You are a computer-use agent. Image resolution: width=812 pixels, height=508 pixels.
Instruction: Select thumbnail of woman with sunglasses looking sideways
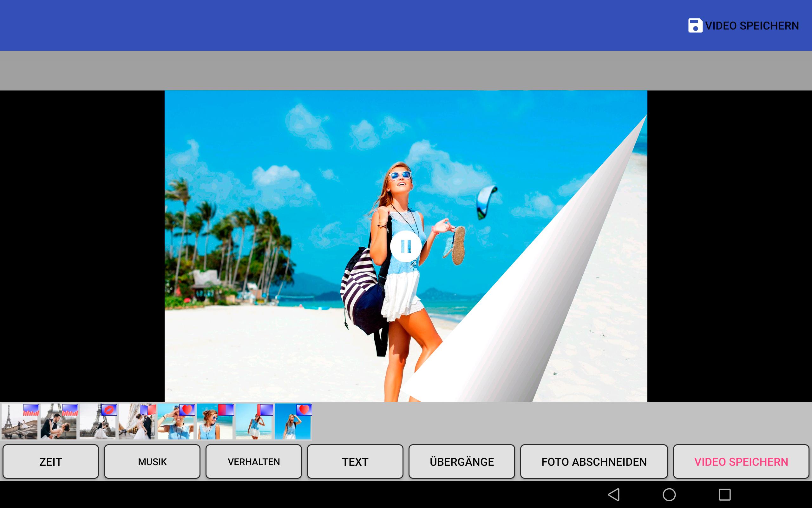point(214,422)
